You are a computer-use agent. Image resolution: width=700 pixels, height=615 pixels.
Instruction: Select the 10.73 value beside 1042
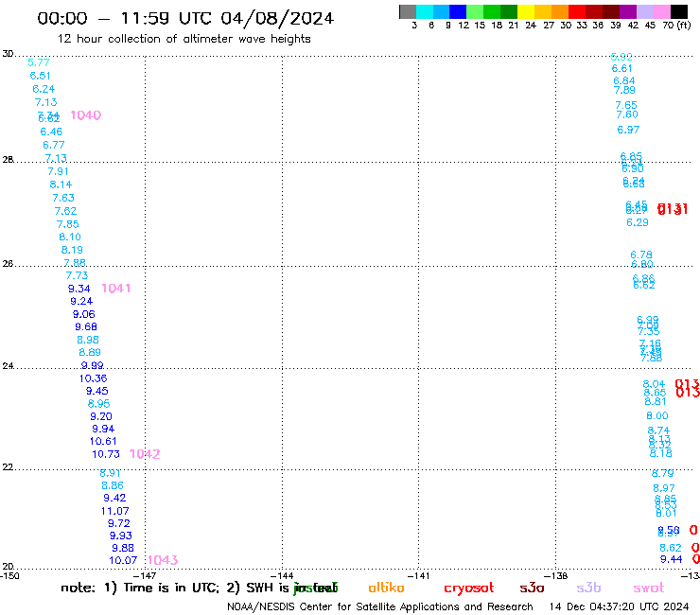coord(106,454)
